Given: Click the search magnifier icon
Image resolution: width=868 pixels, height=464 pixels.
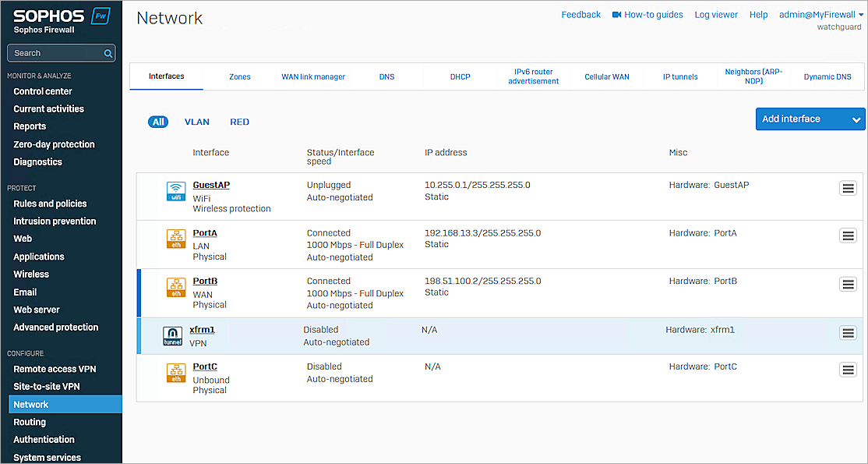Looking at the screenshot, I should [x=108, y=52].
